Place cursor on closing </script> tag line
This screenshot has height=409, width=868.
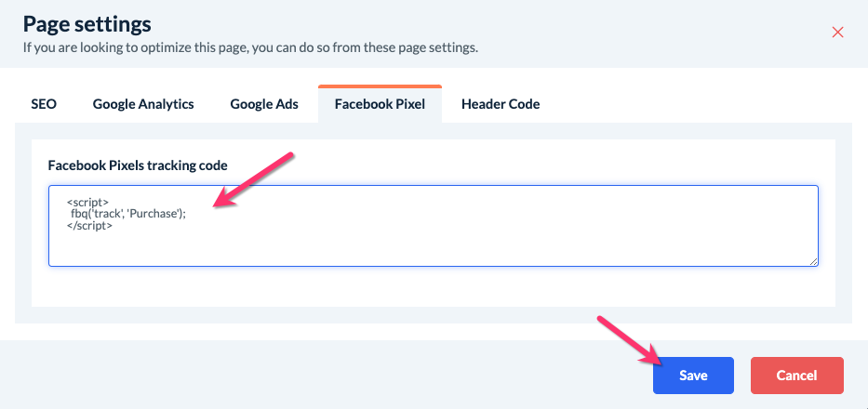[89, 225]
